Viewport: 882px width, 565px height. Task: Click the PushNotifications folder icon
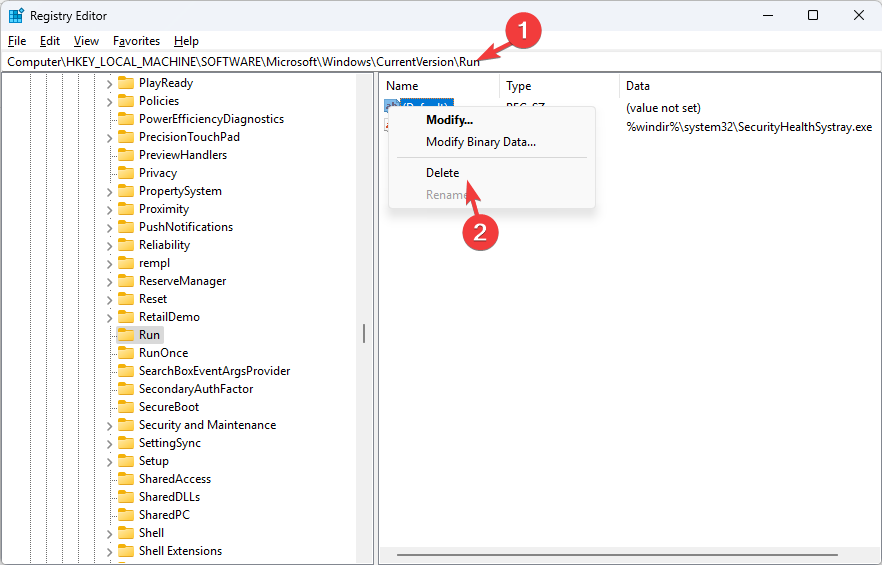126,227
